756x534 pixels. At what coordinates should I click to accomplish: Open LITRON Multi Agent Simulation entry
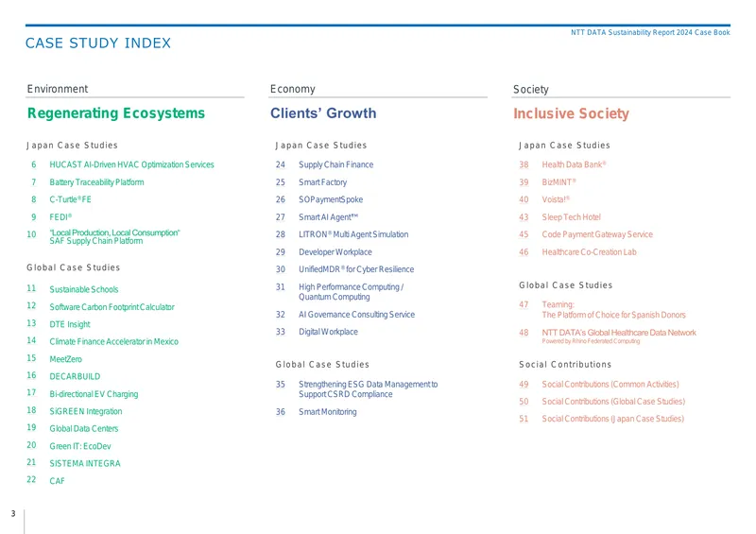[x=353, y=234]
